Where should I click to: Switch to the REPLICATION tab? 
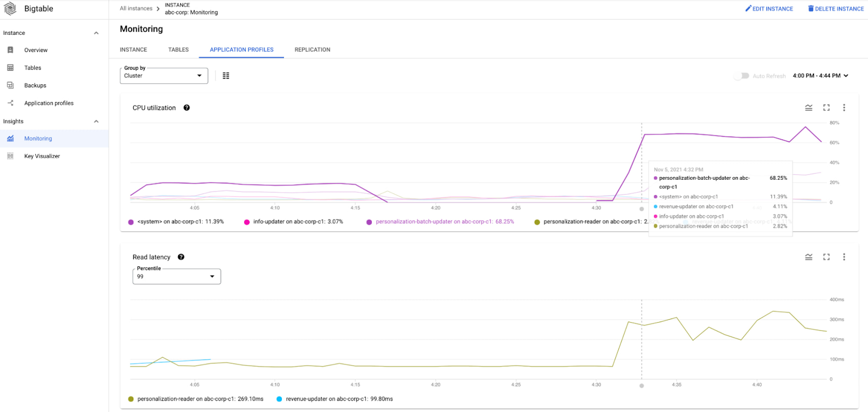click(312, 50)
